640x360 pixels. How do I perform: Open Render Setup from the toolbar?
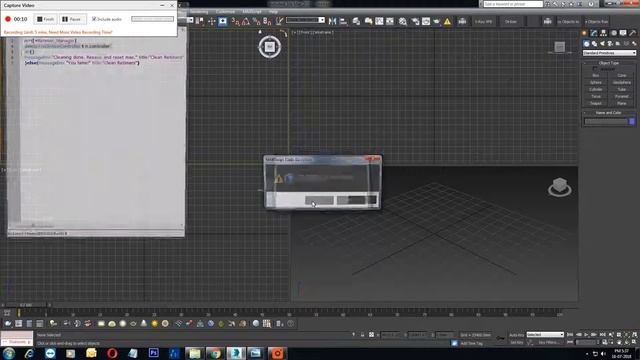pyautogui.click(x=415, y=21)
